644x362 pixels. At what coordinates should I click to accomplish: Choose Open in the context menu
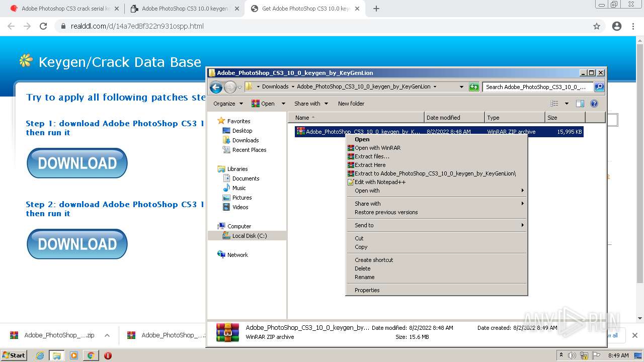point(362,139)
